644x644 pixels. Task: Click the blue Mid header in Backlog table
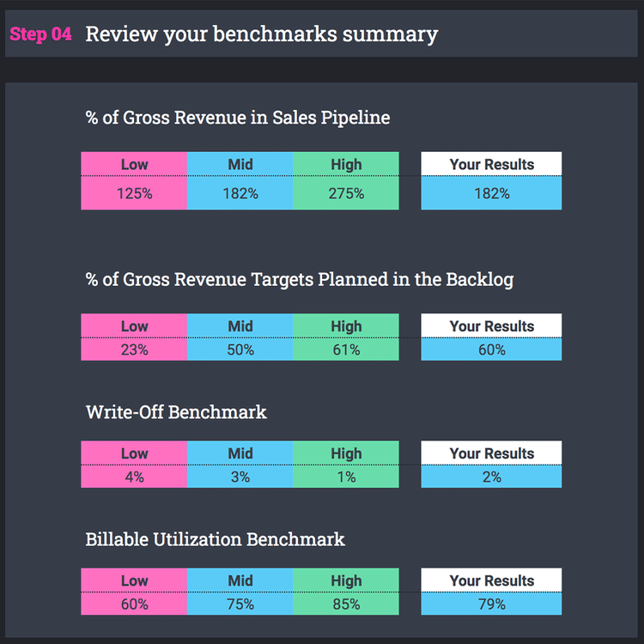click(x=240, y=325)
